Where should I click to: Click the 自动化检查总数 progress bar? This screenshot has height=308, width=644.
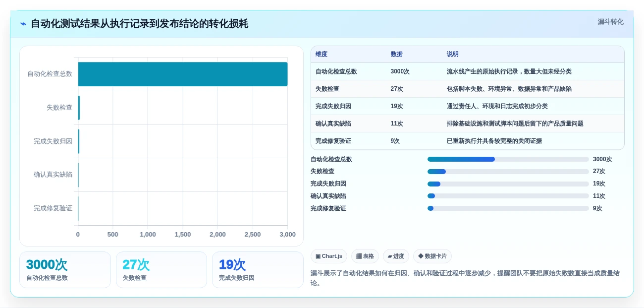point(508,159)
